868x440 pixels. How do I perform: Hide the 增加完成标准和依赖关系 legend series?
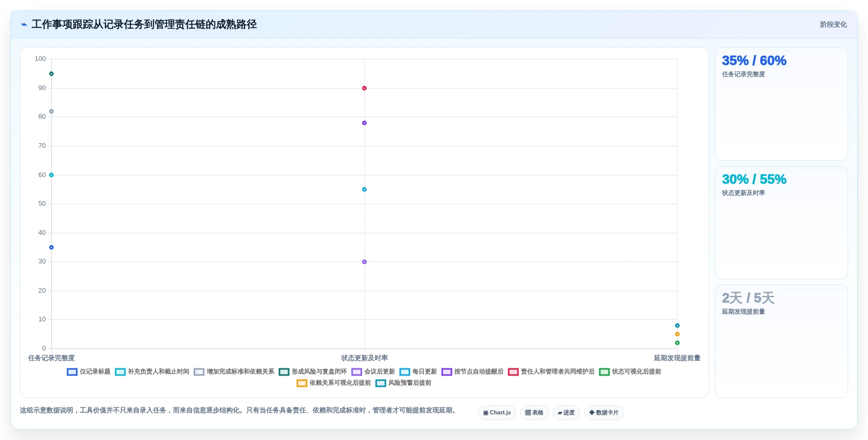(234, 372)
